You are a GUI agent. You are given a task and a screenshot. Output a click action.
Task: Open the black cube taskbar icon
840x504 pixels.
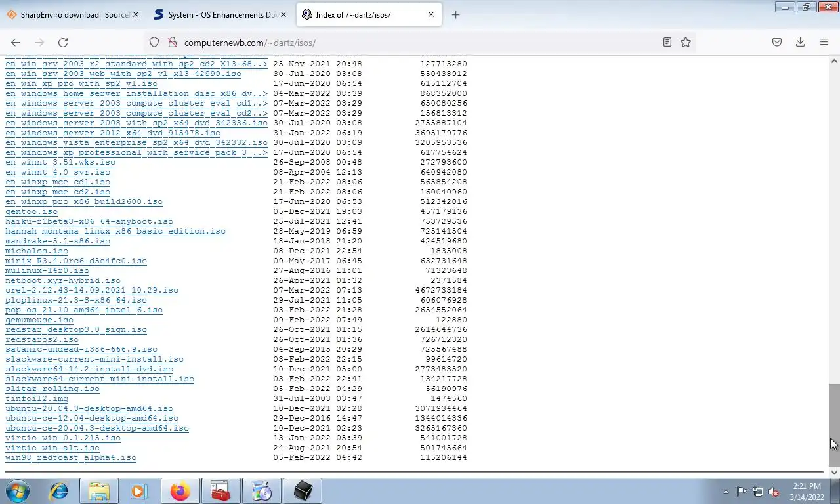pyautogui.click(x=303, y=491)
